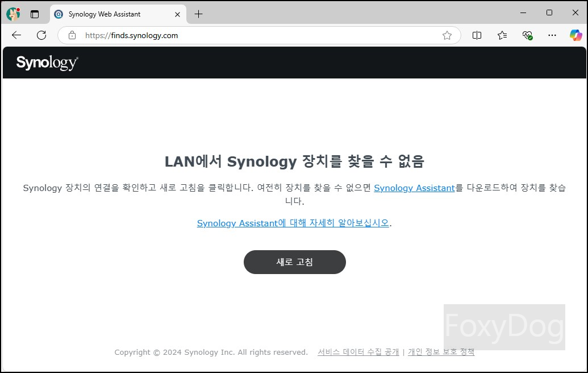The image size is (588, 373).
Task: Open Edge Settings and more menu
Action: [552, 35]
